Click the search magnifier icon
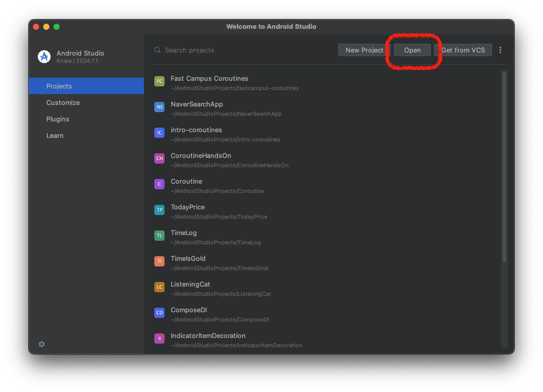 coord(157,50)
